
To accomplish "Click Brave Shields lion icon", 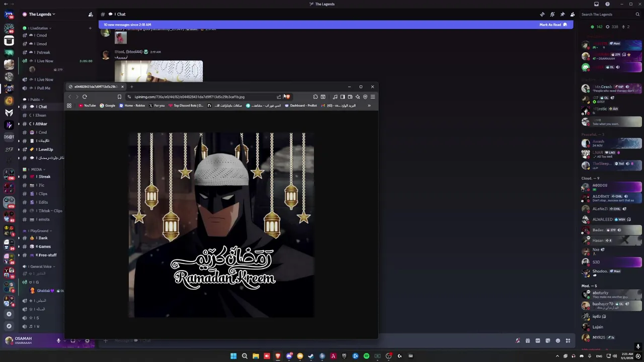I will (288, 97).
